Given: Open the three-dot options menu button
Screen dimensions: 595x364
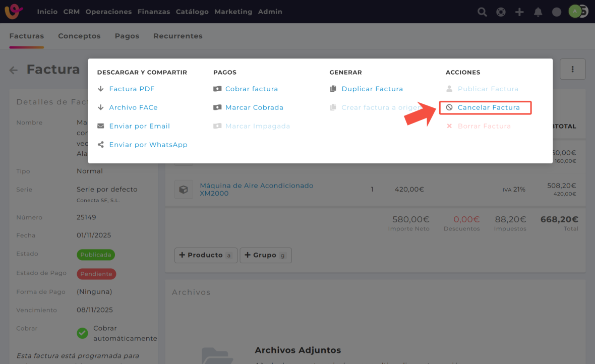Looking at the screenshot, I should pyautogui.click(x=572, y=69).
